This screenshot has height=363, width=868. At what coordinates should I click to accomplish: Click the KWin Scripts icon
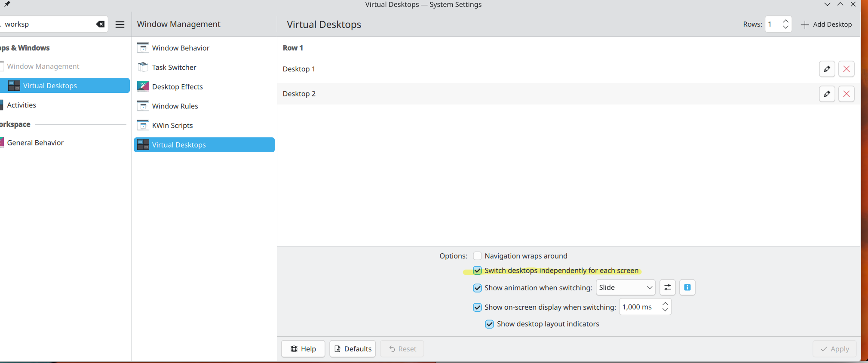click(x=143, y=125)
